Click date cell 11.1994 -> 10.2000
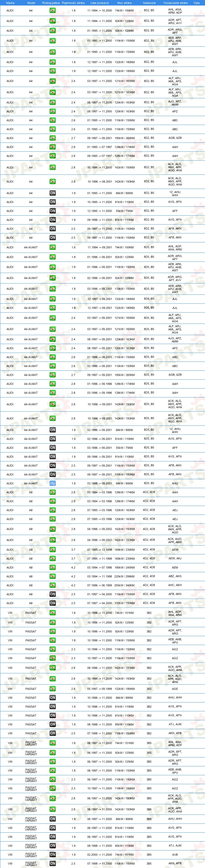205x868 pixels. click(99, 11)
